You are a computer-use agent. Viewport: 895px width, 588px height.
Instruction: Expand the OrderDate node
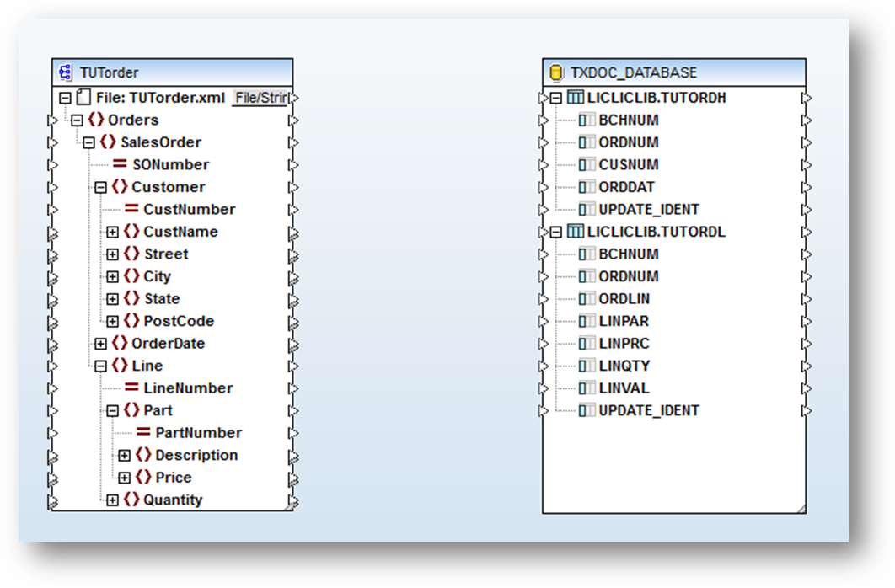[x=101, y=344]
